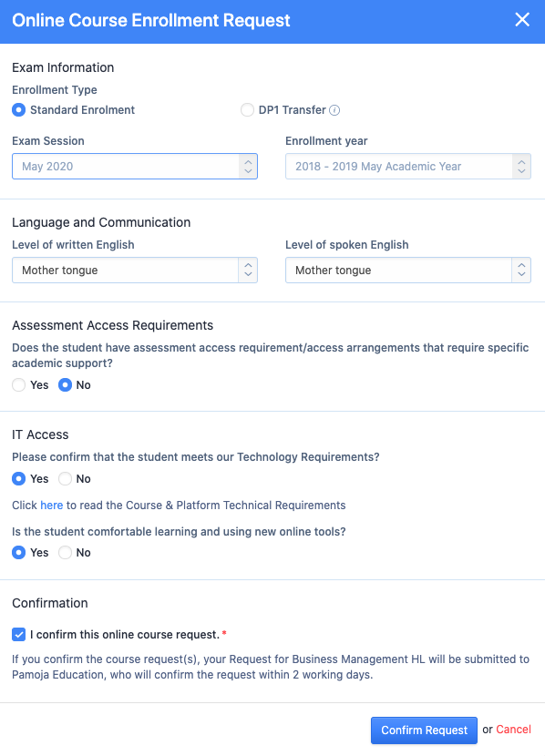Click the Confirm Request button
The width and height of the screenshot is (545, 756).
pyautogui.click(x=424, y=730)
